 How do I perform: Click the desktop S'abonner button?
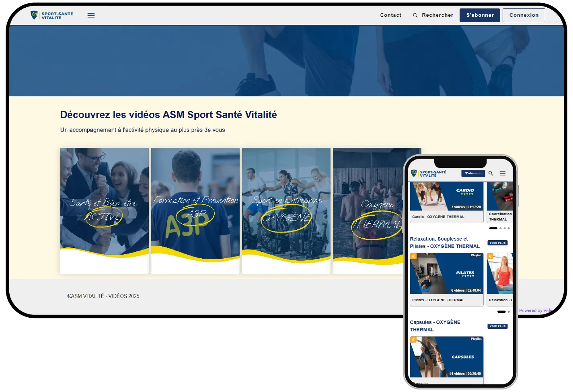pos(480,15)
